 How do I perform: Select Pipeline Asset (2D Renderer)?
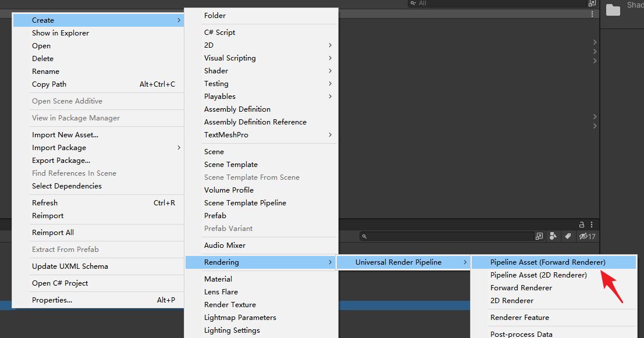554,275
